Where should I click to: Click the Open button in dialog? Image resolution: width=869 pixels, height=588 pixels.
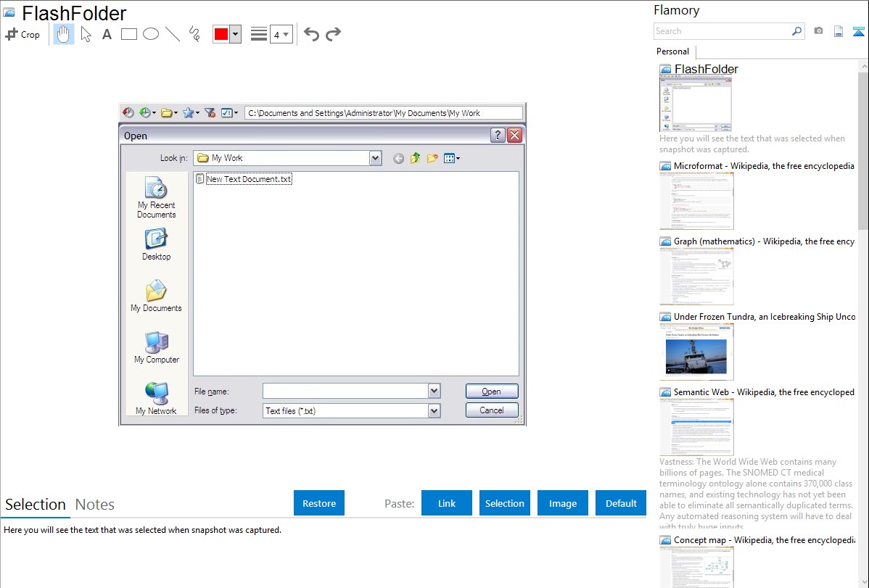coord(492,392)
